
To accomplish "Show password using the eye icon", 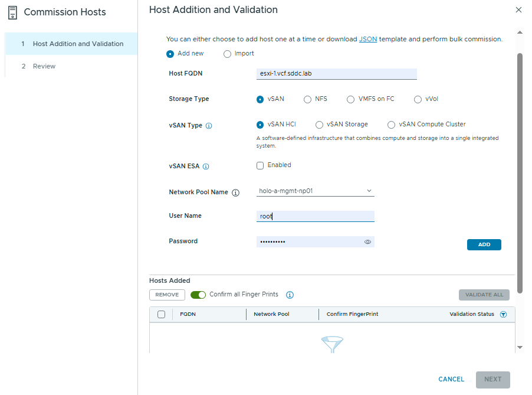I will click(x=367, y=241).
